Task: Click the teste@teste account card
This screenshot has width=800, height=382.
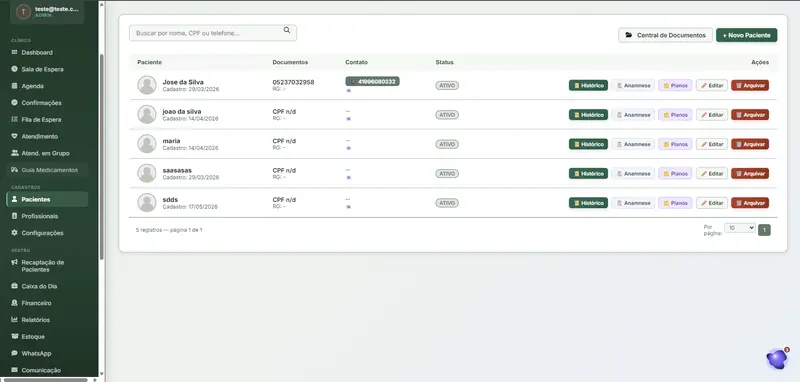Action: pos(46,12)
